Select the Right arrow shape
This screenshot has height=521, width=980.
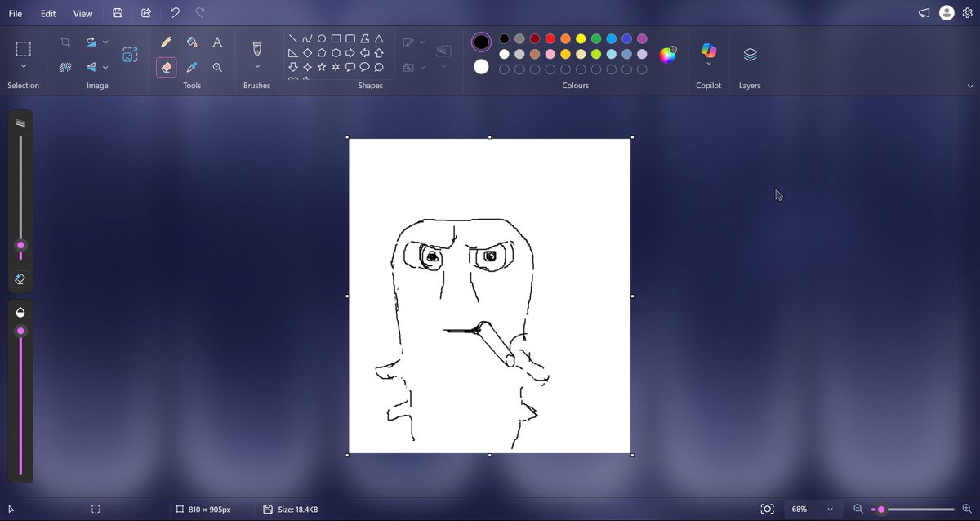(x=350, y=53)
